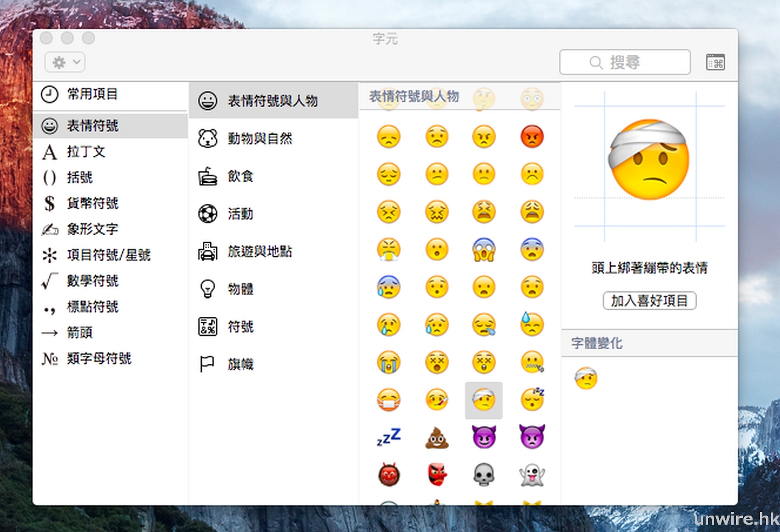
Task: Toggle compact character viewer icon
Action: [x=715, y=62]
